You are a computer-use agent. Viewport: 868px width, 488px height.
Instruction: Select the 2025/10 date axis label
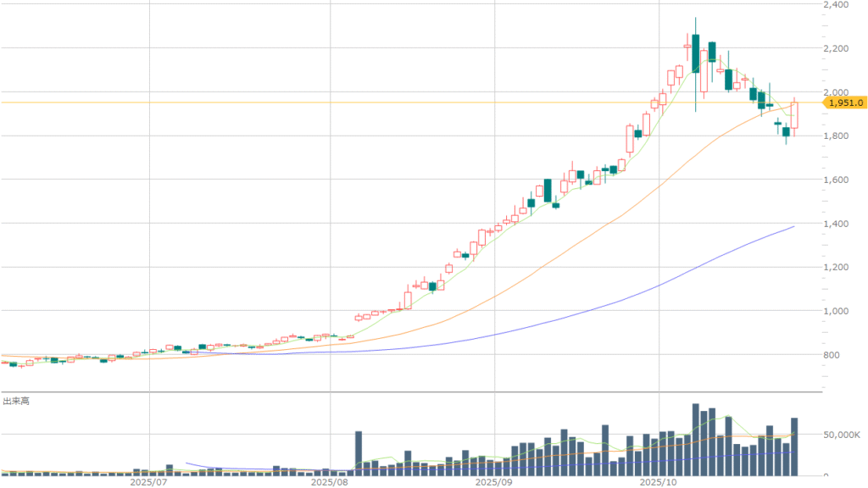click(x=658, y=481)
